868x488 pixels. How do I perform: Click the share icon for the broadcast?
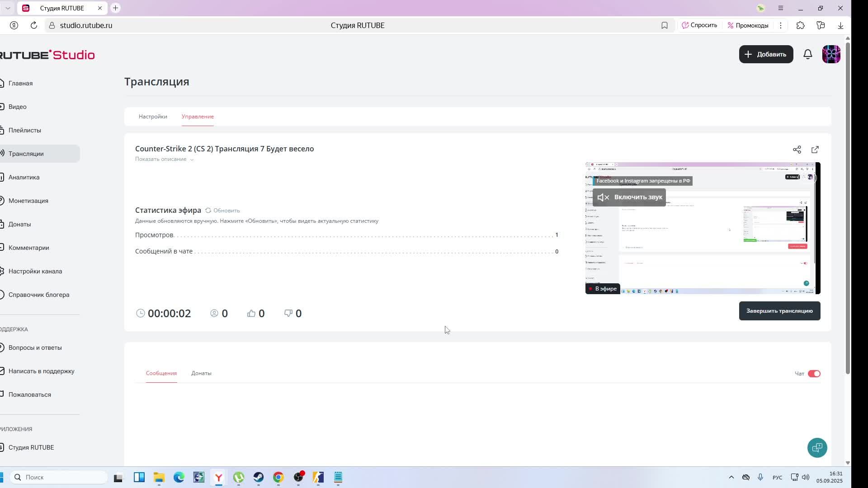(797, 150)
